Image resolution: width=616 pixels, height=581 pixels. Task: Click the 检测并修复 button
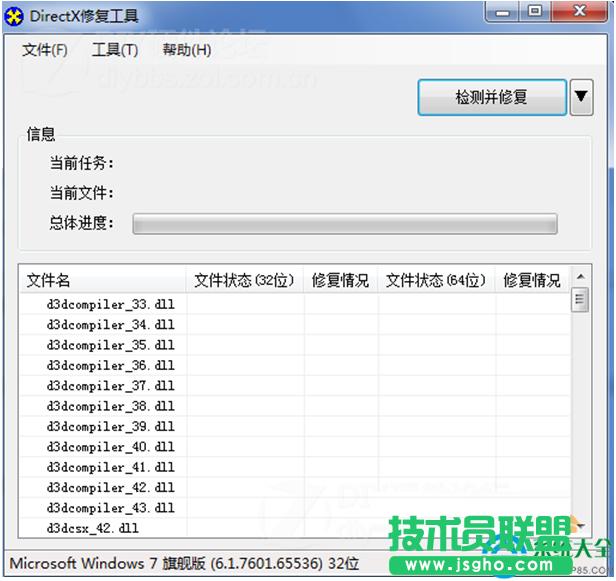(x=491, y=97)
